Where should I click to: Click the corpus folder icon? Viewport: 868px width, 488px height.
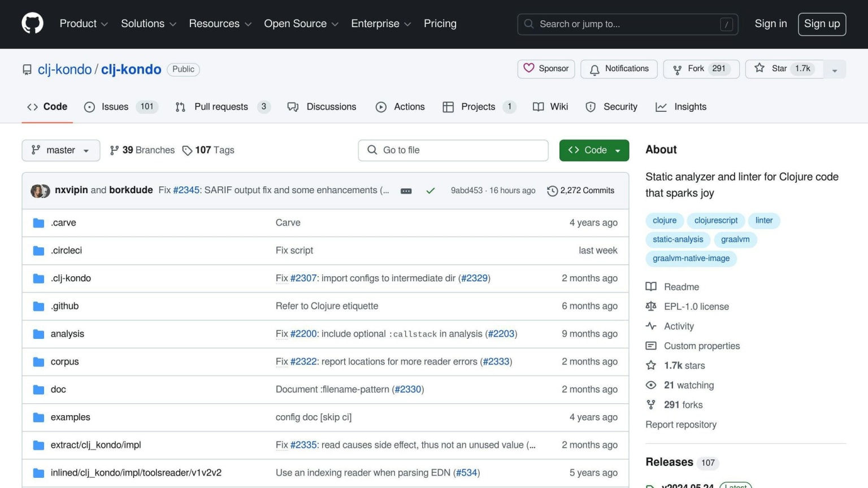coord(38,362)
